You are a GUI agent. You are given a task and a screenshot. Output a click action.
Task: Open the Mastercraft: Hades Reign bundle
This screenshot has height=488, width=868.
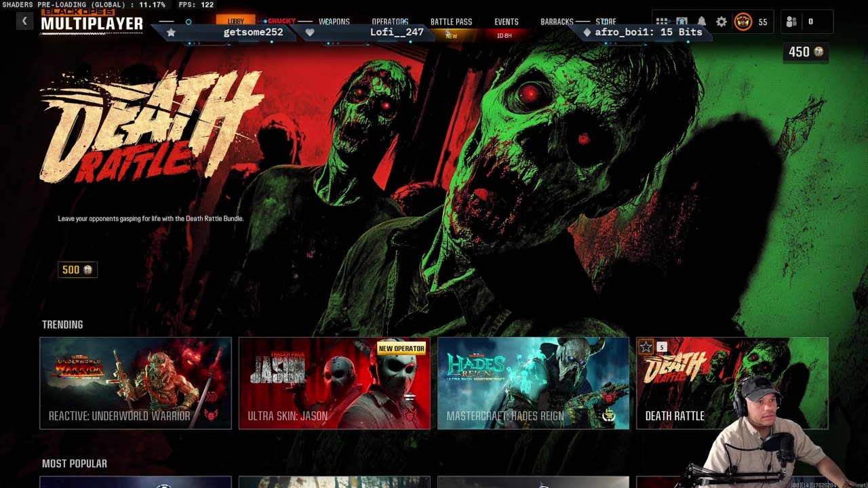533,383
